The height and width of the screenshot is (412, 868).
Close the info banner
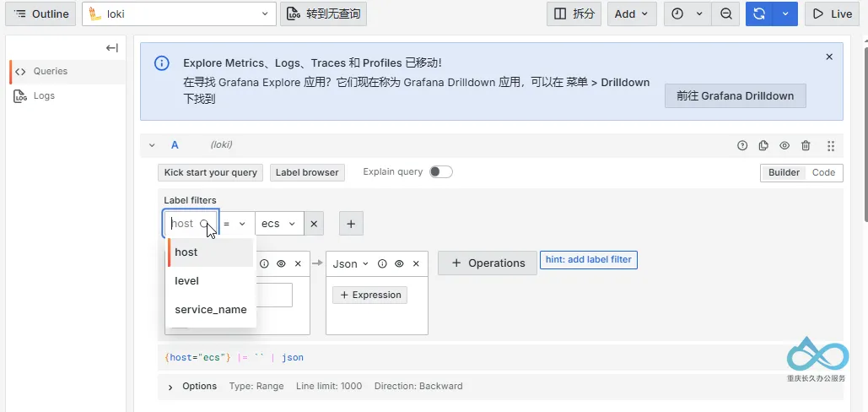coord(829,57)
